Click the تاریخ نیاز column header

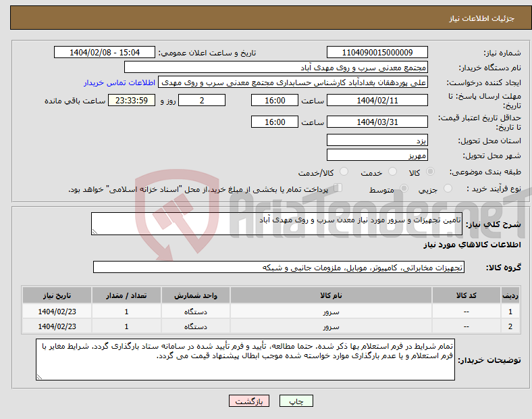tap(57, 295)
